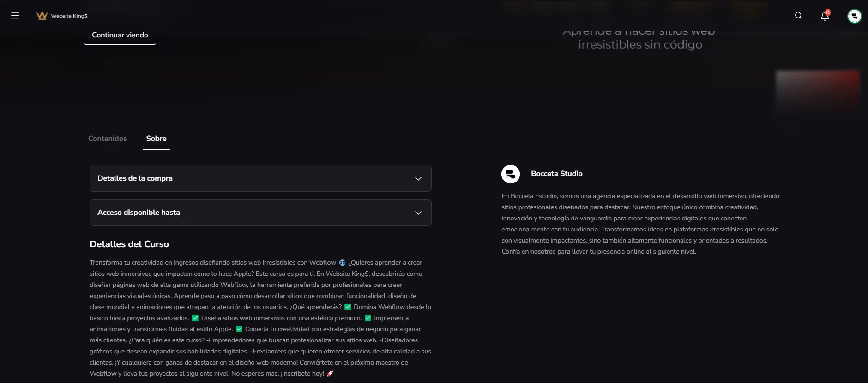Click the Detalles del Curso heading
Image resolution: width=868 pixels, height=383 pixels.
[x=129, y=244]
